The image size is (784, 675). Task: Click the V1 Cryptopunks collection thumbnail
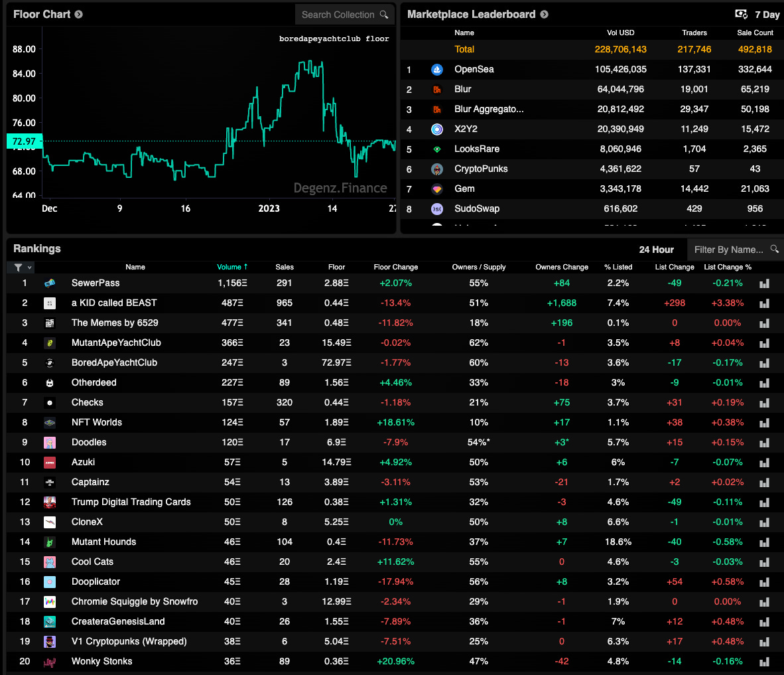pyautogui.click(x=50, y=642)
